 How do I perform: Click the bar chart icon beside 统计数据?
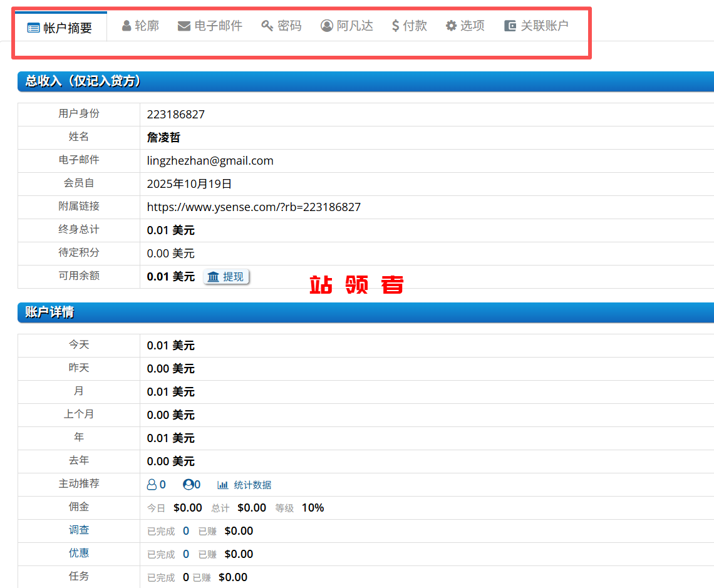point(222,485)
